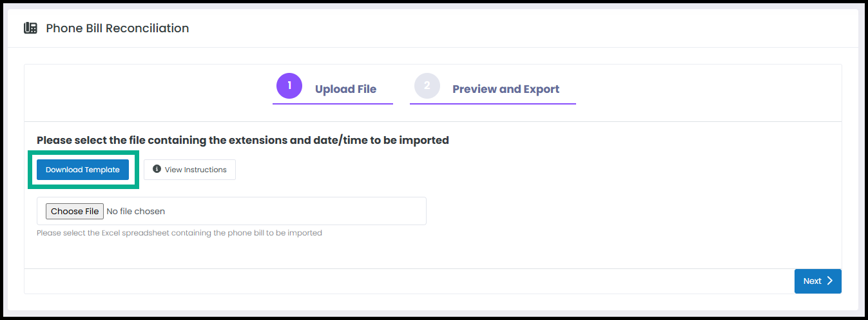Click the 'Next' word in the blue button
868x320 pixels.
click(x=812, y=281)
